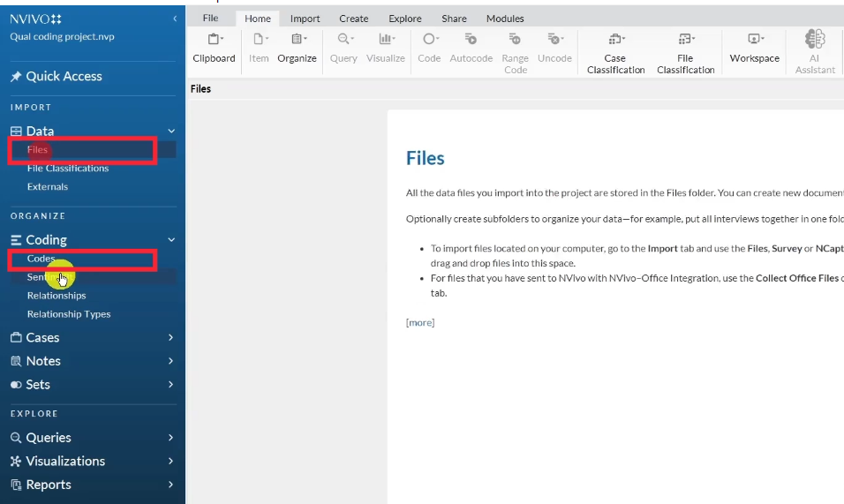Select Codes under Coding
Screen dimensions: 844x504
[x=41, y=259]
